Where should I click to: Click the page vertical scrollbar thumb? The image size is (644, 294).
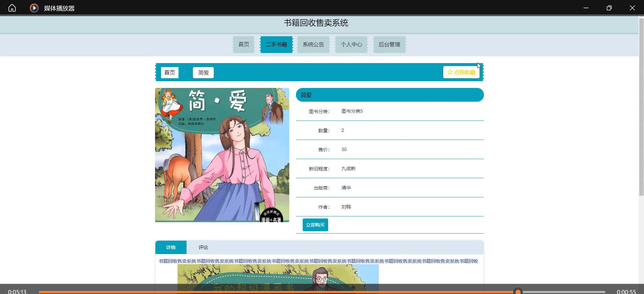tap(641, 107)
